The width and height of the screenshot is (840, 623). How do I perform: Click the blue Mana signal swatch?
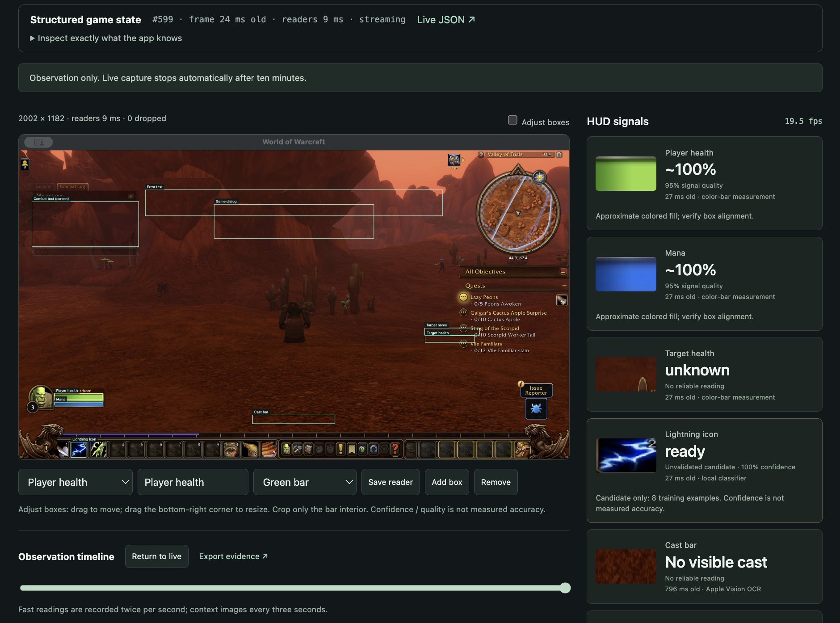coord(626,274)
